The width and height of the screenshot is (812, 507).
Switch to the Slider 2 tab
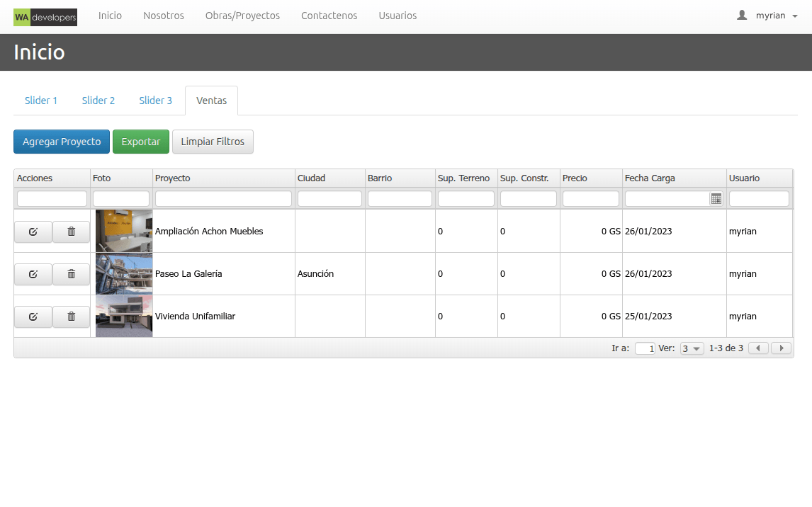[x=98, y=101]
